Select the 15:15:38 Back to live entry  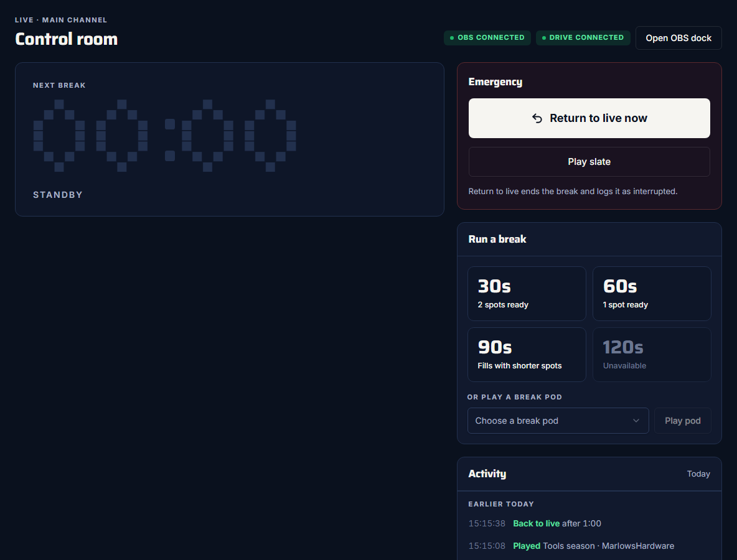[x=589, y=523]
